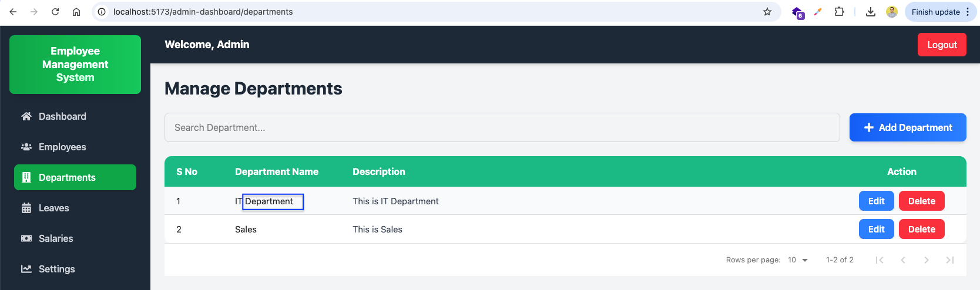Edit the IT Department row
Screen dimensions: 980x290
tap(876, 201)
